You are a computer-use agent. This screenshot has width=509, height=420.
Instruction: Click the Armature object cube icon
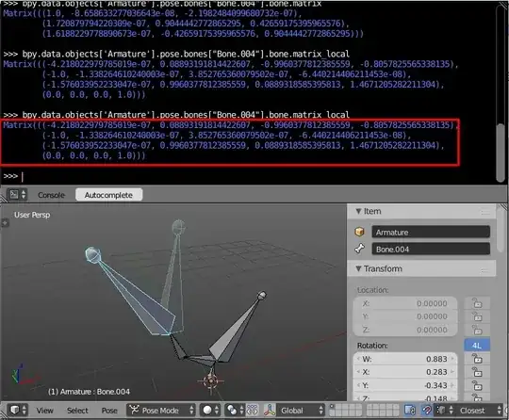pos(359,232)
